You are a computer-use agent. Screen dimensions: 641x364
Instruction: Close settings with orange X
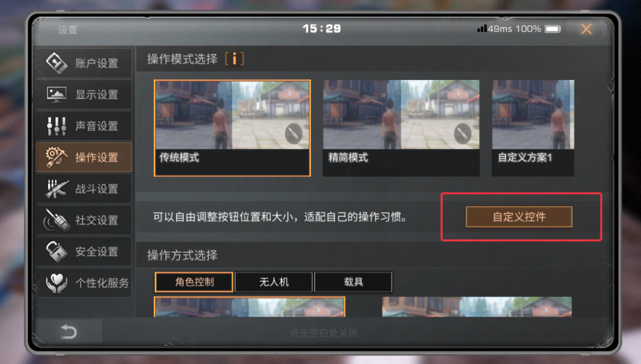(586, 29)
